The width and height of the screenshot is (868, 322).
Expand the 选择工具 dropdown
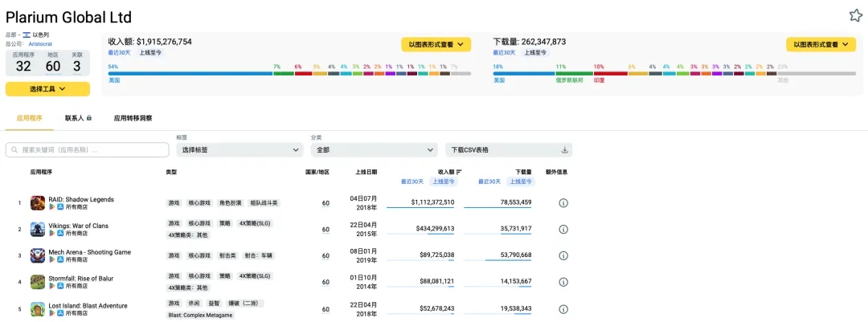tap(47, 89)
